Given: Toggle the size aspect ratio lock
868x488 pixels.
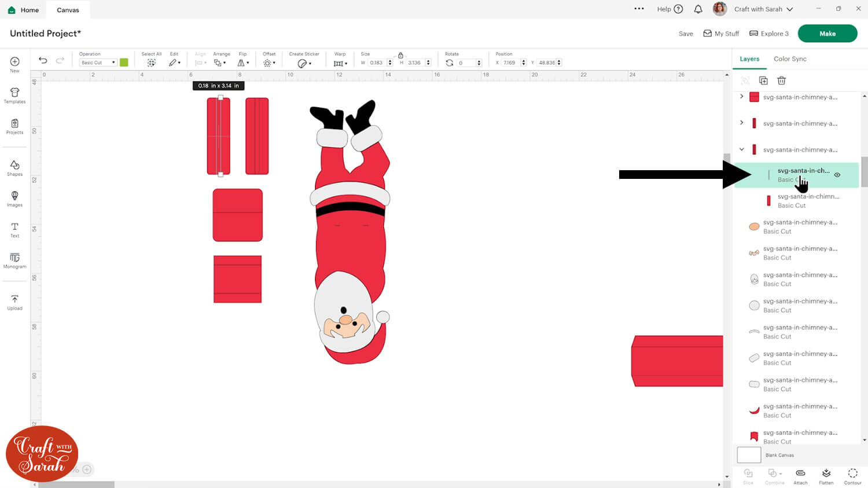Looking at the screenshot, I should click(400, 55).
